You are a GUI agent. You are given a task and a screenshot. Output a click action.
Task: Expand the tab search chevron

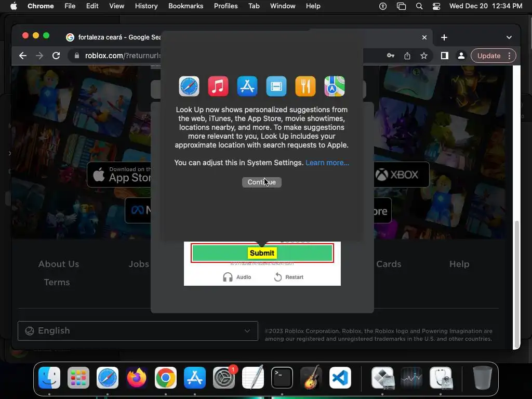509,37
